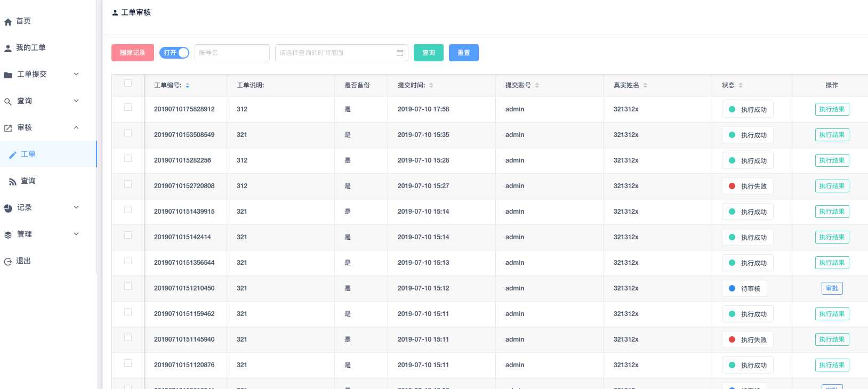Image resolution: width=868 pixels, height=389 pixels.
Task: Check the row for order 20190710151159462
Action: pyautogui.click(x=128, y=312)
